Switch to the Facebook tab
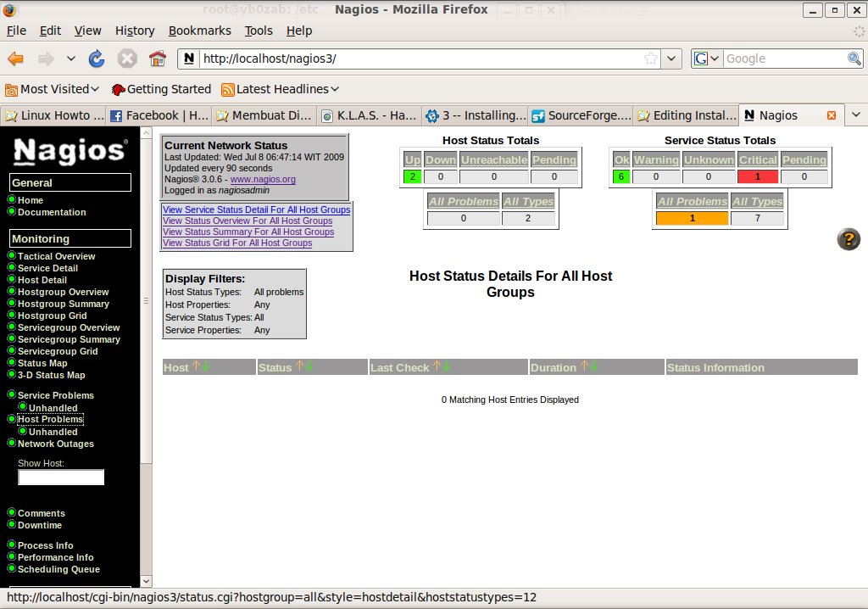The width and height of the screenshot is (868, 609). [159, 115]
